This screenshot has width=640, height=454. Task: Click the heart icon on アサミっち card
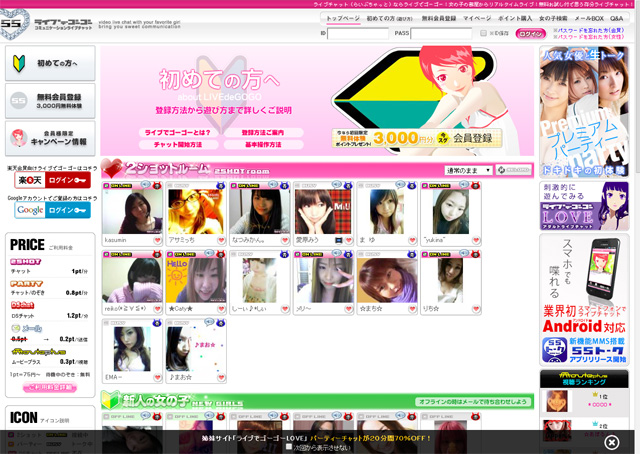(221, 240)
